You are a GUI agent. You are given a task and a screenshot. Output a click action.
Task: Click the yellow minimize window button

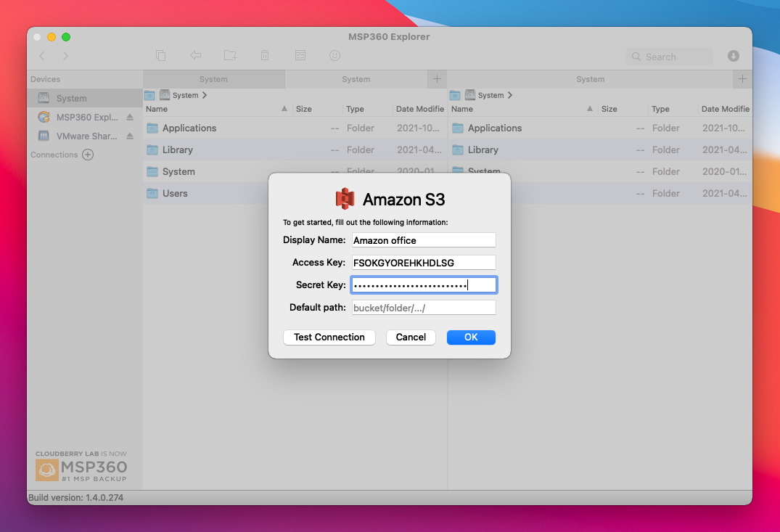pos(52,37)
